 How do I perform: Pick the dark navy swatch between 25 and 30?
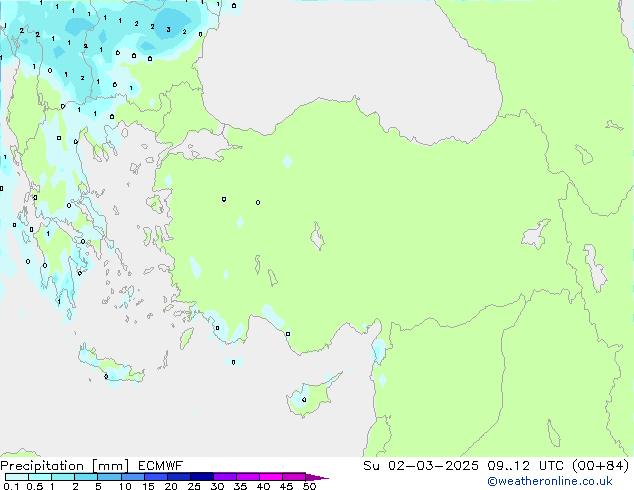point(202,477)
